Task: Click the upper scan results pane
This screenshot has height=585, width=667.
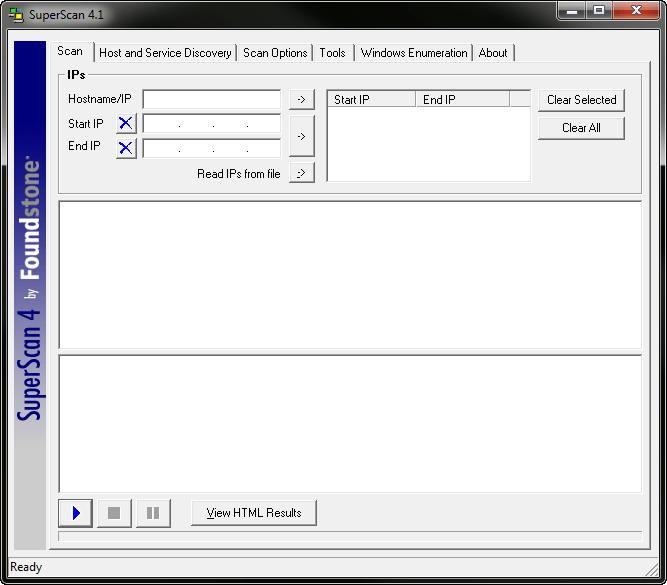Action: pyautogui.click(x=350, y=275)
